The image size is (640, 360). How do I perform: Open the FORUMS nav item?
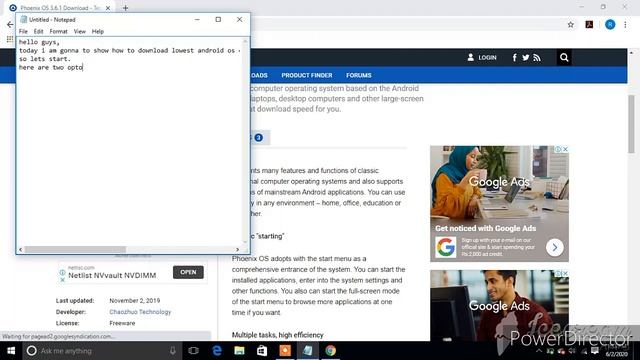click(x=359, y=76)
